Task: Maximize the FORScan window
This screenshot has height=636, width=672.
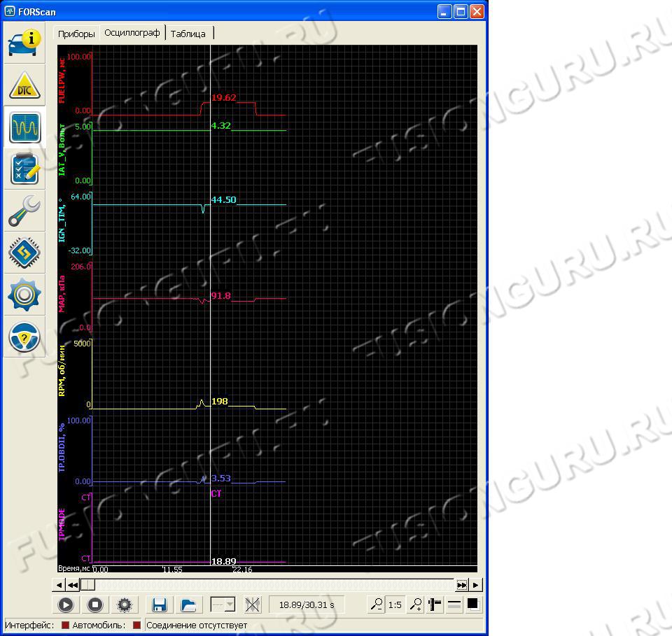Action: (x=461, y=12)
